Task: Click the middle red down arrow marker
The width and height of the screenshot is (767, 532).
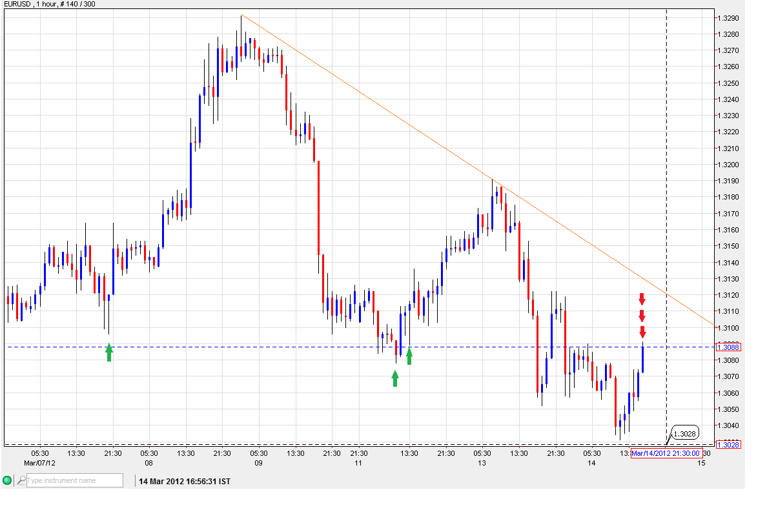Action: point(642,316)
